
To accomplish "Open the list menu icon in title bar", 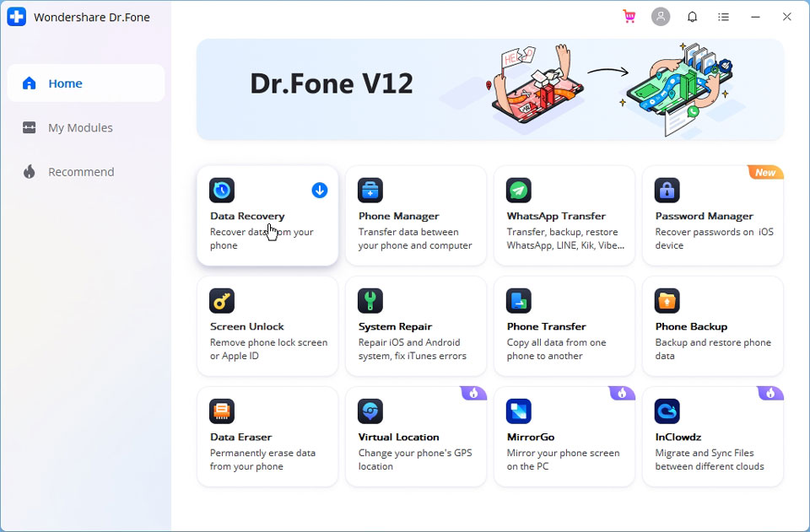I will (x=724, y=17).
